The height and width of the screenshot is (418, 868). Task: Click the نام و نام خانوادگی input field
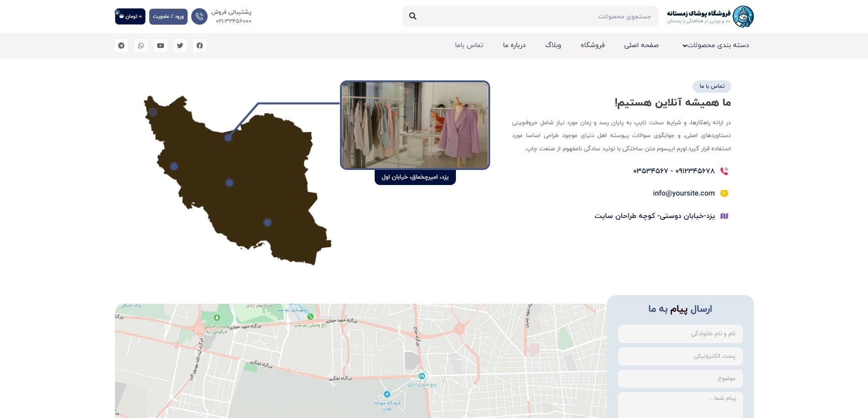(x=680, y=334)
